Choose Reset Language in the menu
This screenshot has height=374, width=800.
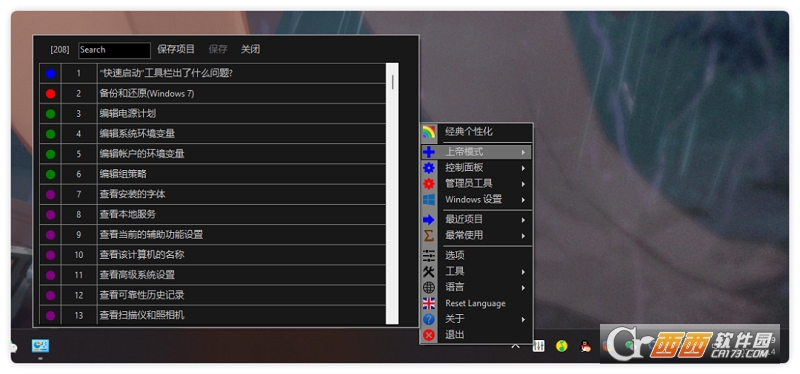click(x=477, y=304)
